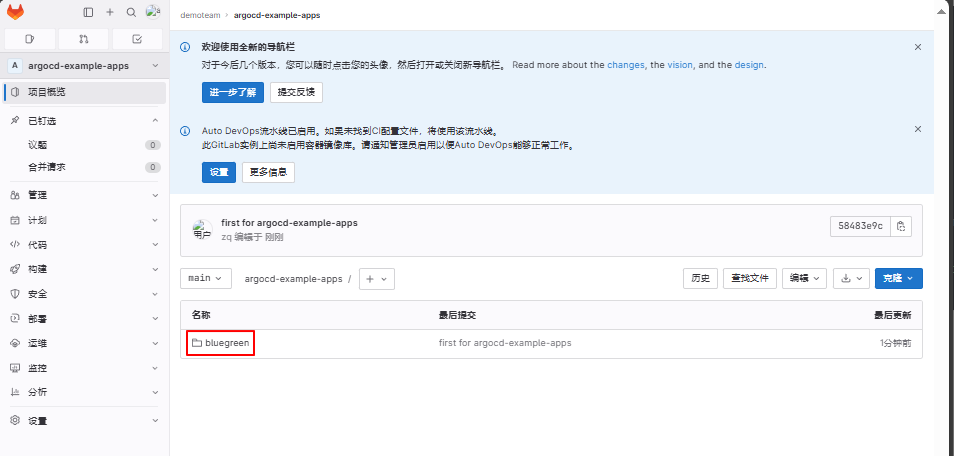This screenshot has height=456, width=954.
Task: Click commit hash 58483e9c
Action: click(860, 226)
